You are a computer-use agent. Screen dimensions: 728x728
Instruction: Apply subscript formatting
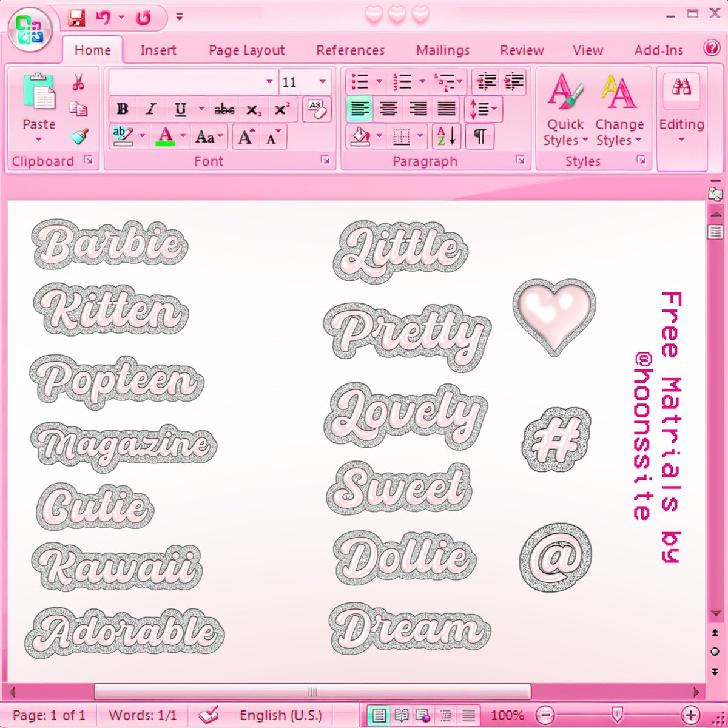coord(254,110)
